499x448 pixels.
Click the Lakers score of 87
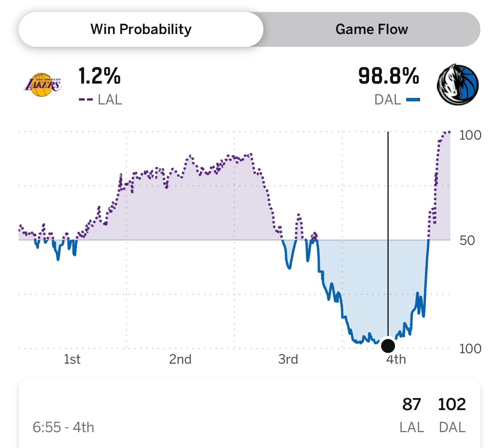(x=411, y=404)
